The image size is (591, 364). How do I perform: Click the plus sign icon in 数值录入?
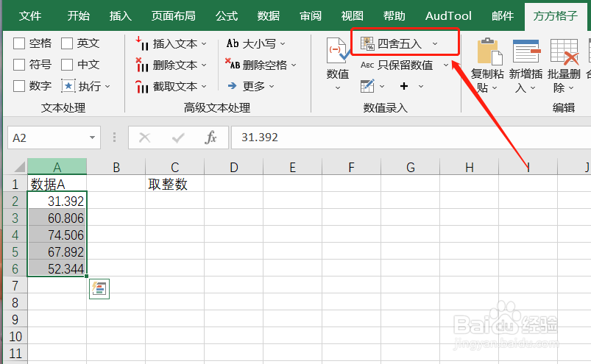(x=404, y=86)
